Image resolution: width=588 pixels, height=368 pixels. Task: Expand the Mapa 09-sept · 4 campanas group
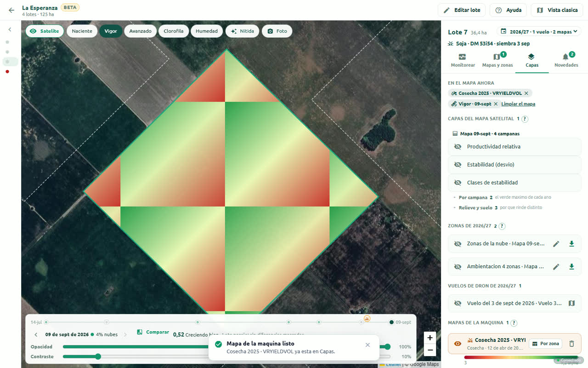click(x=486, y=134)
